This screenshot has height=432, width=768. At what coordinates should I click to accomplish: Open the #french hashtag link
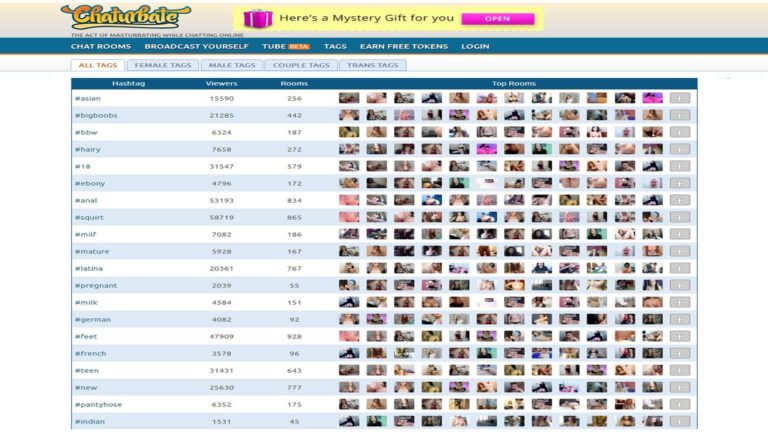pyautogui.click(x=89, y=354)
